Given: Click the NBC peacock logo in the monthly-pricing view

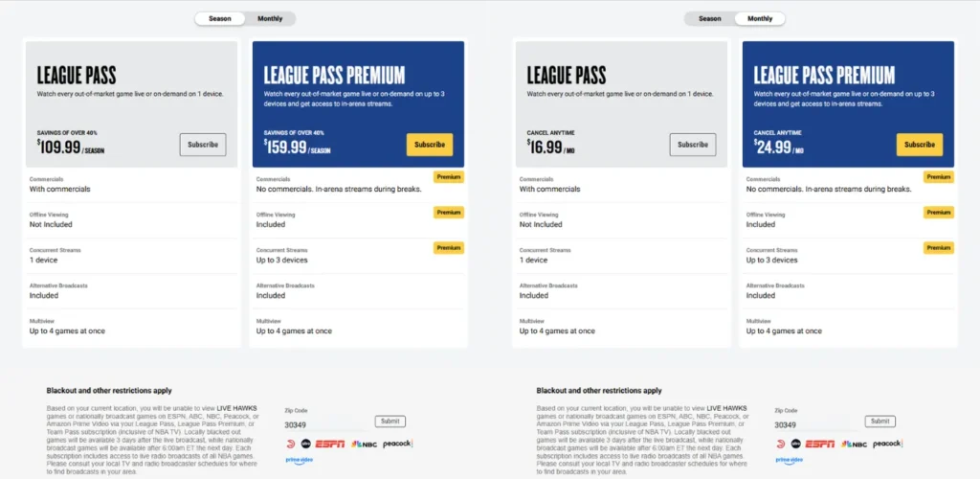Looking at the screenshot, I should pos(854,444).
